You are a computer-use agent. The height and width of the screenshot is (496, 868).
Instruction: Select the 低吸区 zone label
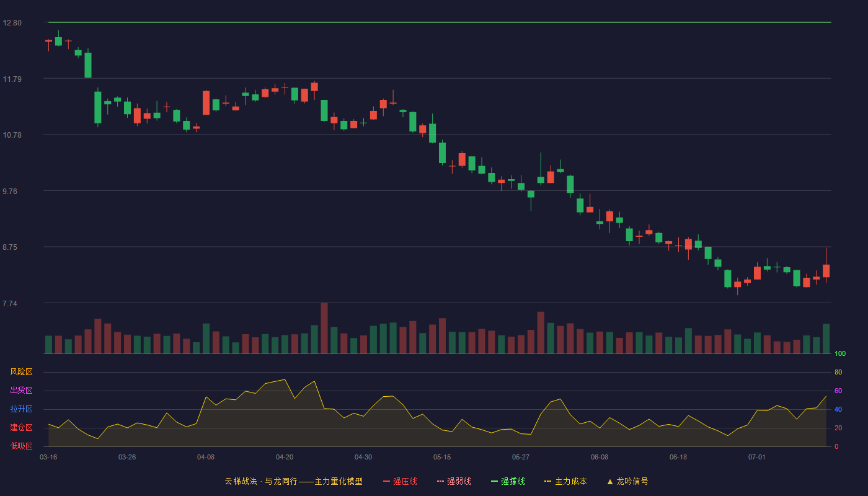tap(21, 446)
